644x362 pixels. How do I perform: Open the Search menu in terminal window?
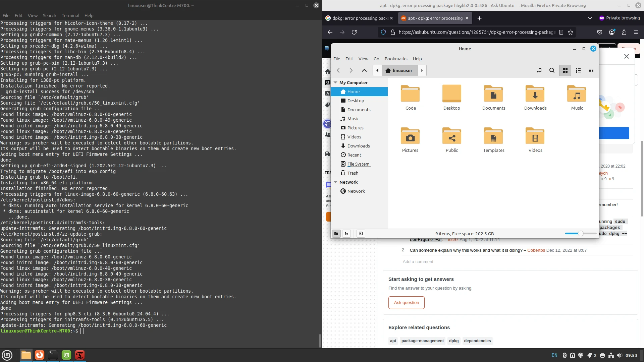pos(49,15)
